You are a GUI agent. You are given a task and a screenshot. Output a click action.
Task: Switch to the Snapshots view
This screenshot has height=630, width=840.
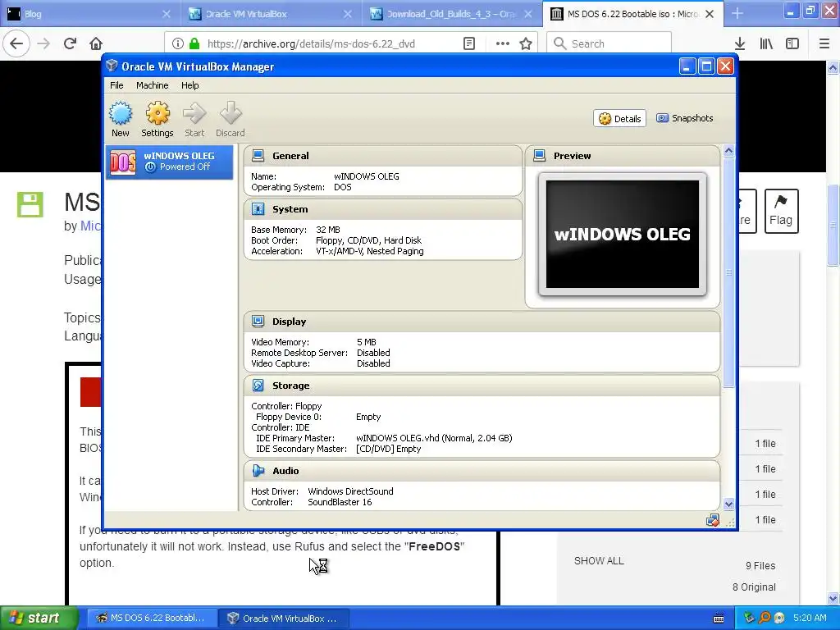685,118
